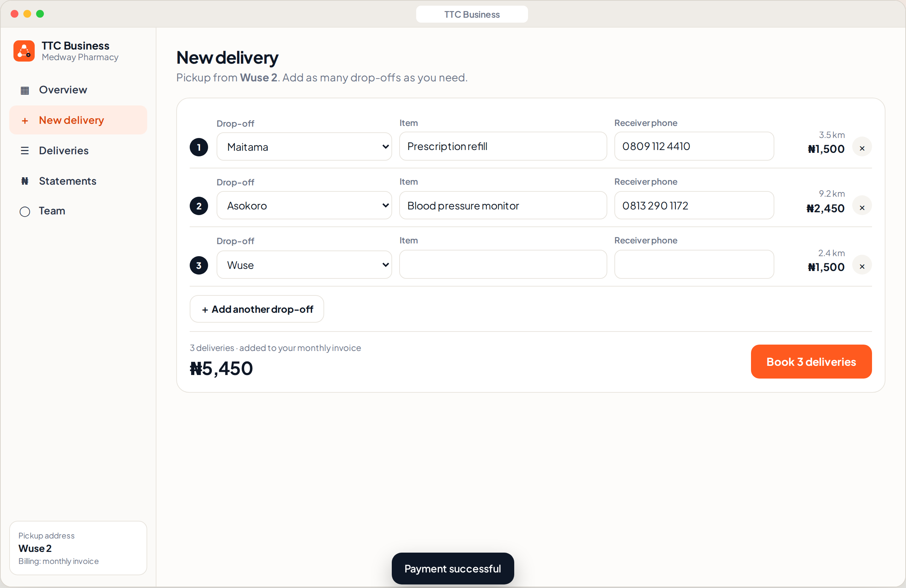Click the '3 deliveries · added to your monthly invoice' text
The image size is (906, 588).
click(x=275, y=348)
